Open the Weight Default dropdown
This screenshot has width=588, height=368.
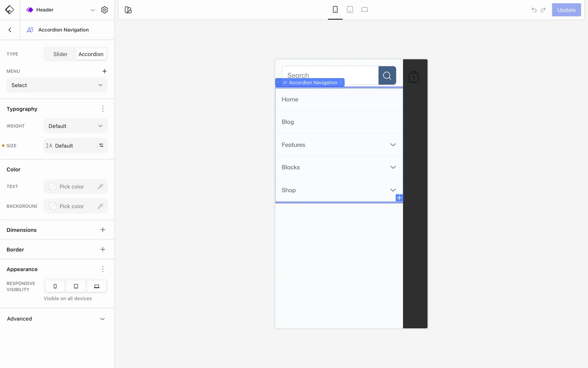(76, 126)
